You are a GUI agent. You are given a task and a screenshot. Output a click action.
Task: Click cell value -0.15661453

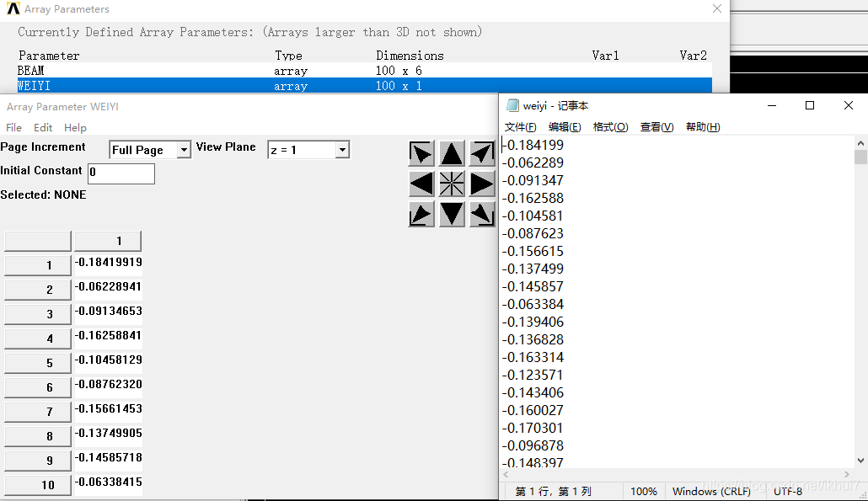pos(109,408)
